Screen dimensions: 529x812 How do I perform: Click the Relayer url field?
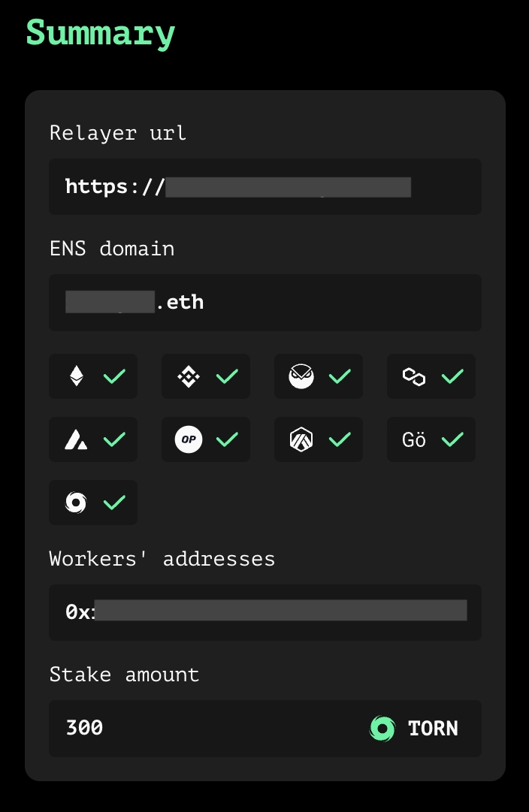click(264, 186)
